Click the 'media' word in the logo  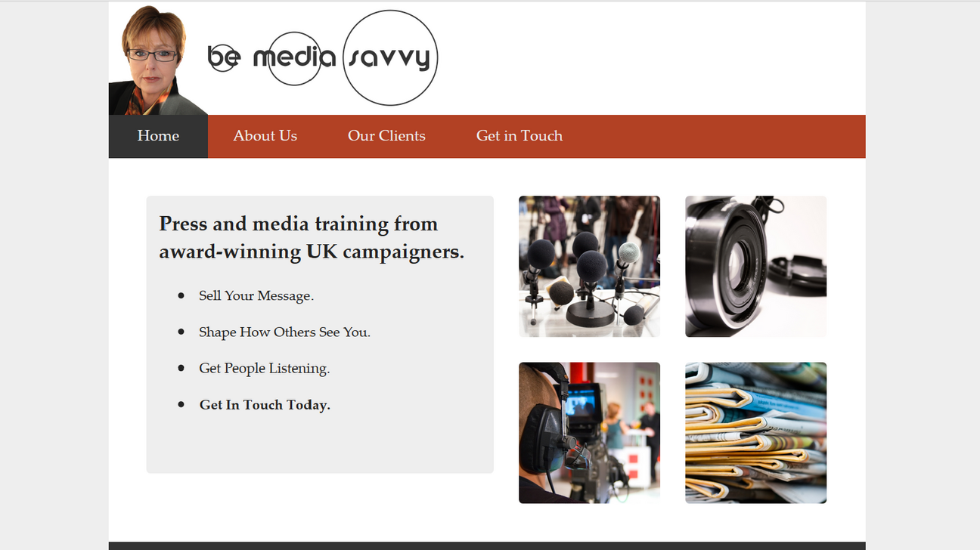tap(293, 57)
